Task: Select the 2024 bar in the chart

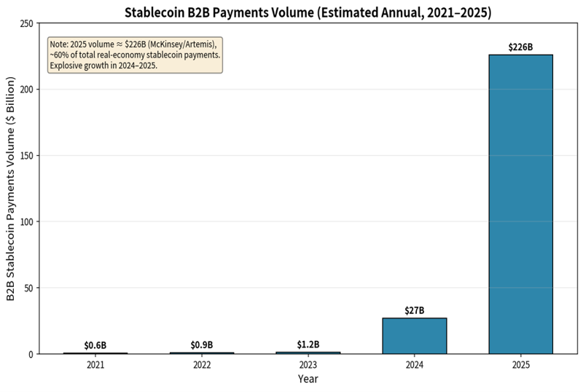Action: click(414, 336)
